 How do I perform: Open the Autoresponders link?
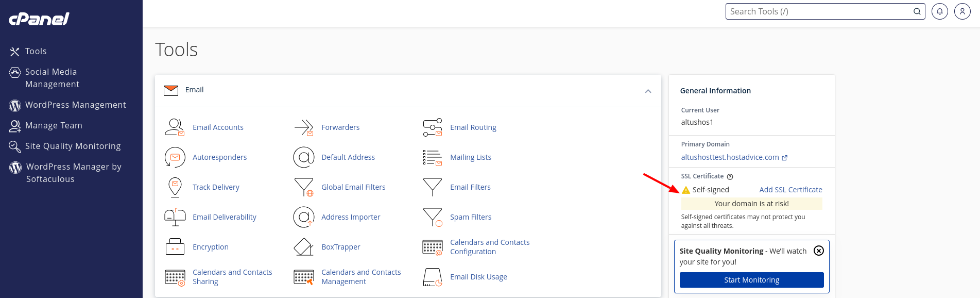point(219,157)
